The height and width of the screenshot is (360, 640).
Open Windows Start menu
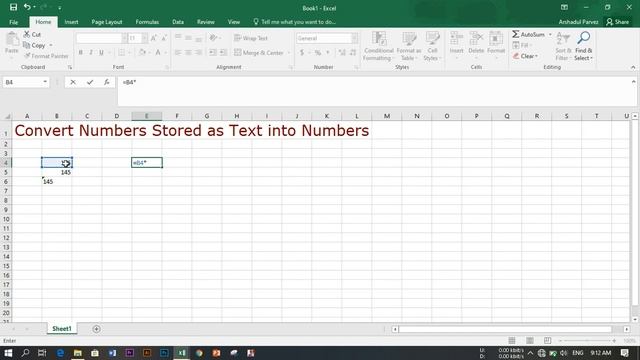click(8, 353)
